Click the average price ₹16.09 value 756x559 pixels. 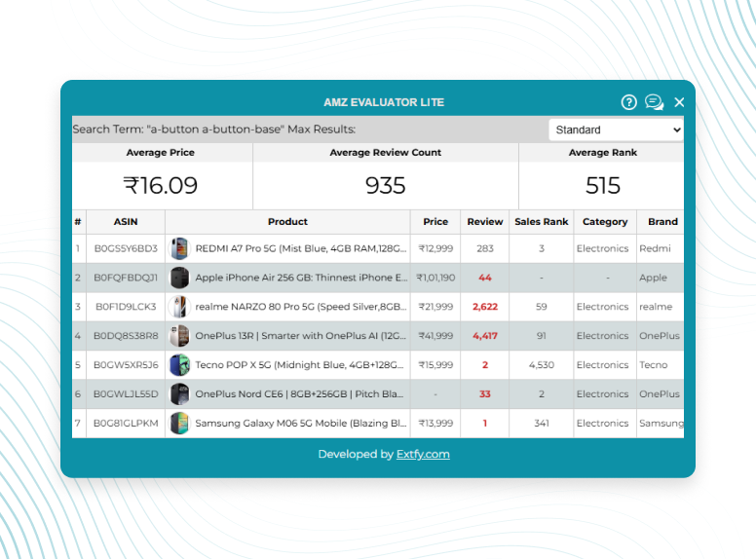(161, 186)
